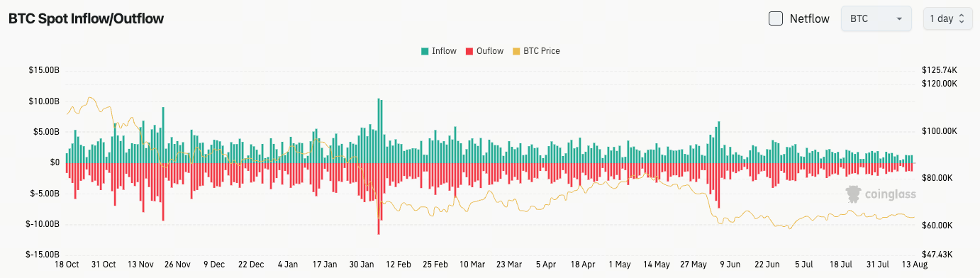Click the 9 Jun date label
The image size is (980, 278).
click(730, 265)
